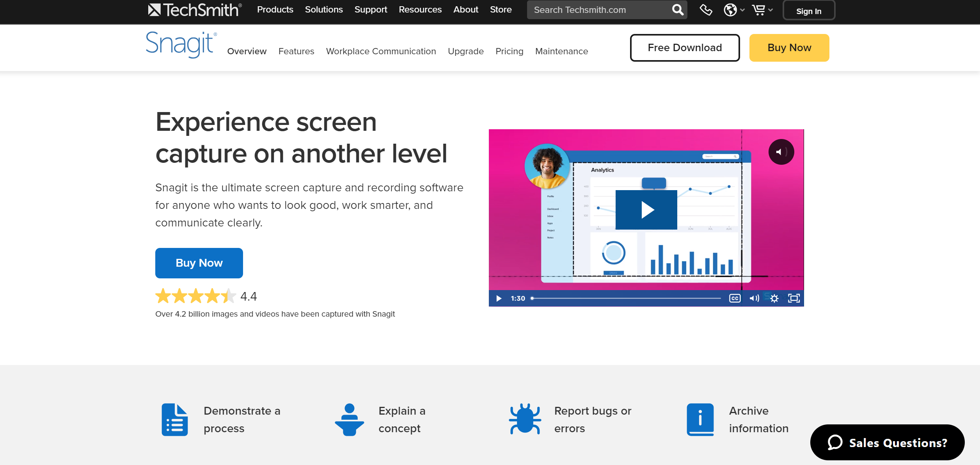This screenshot has width=980, height=465.
Task: Select the Features tab
Action: [x=296, y=51]
